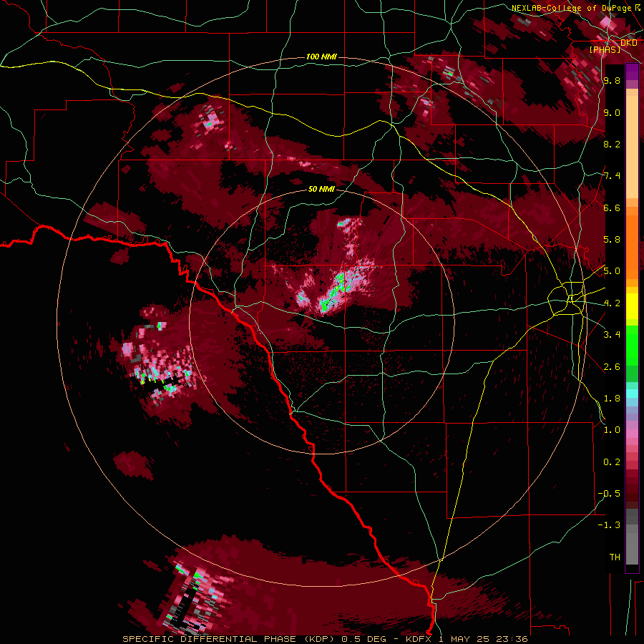Viewport: 644px width, 644px height.
Task: Click the "TH" threshold label on legend
Action: click(x=615, y=557)
